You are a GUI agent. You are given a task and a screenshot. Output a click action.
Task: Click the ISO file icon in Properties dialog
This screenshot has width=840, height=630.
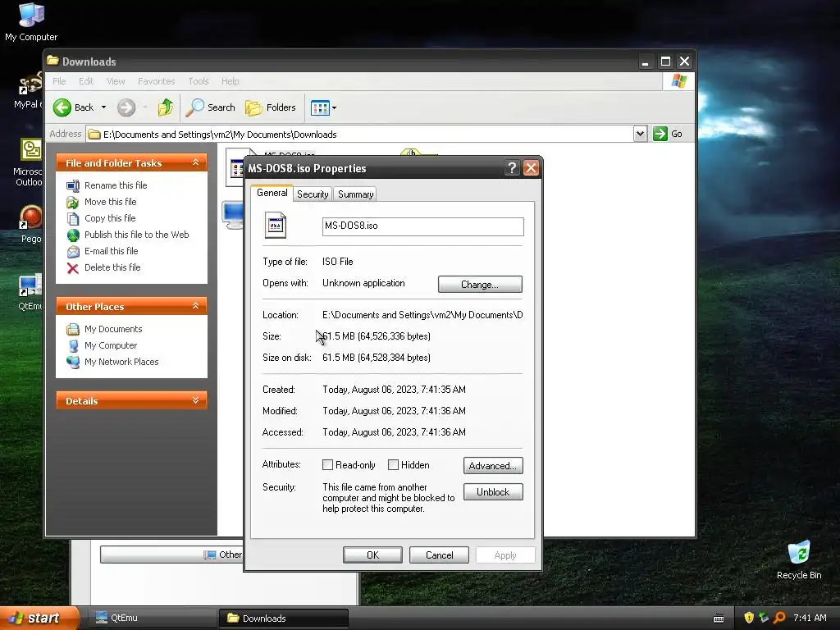(x=276, y=226)
